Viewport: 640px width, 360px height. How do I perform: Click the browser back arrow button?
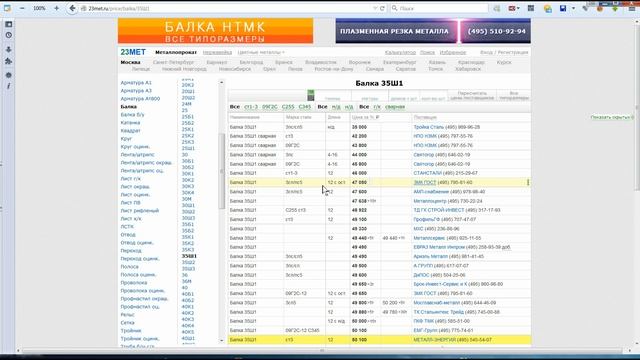coord(72,8)
